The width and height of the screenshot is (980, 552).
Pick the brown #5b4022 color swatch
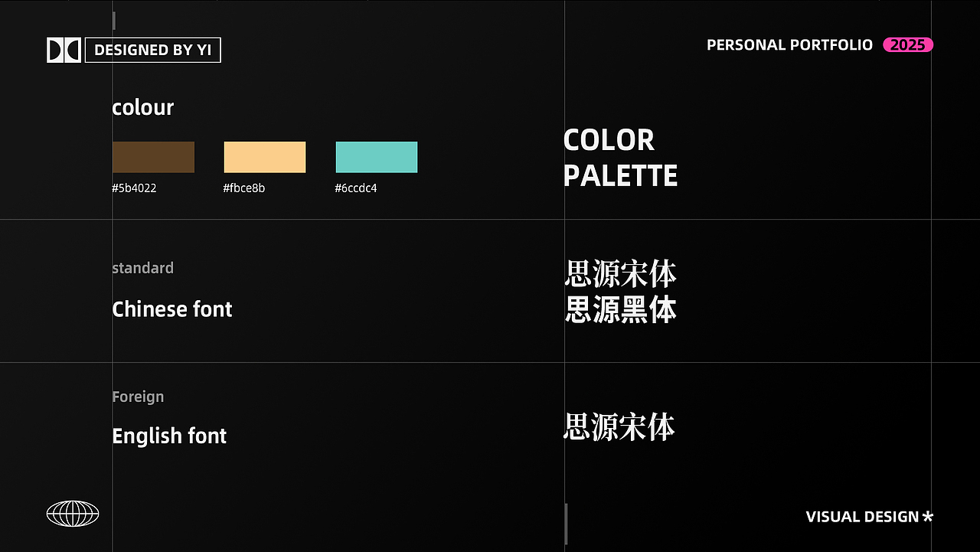[x=153, y=157]
